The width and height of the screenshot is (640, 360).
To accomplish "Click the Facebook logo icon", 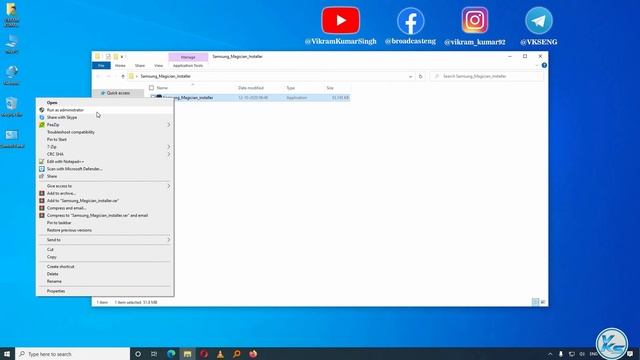I will pos(411,21).
